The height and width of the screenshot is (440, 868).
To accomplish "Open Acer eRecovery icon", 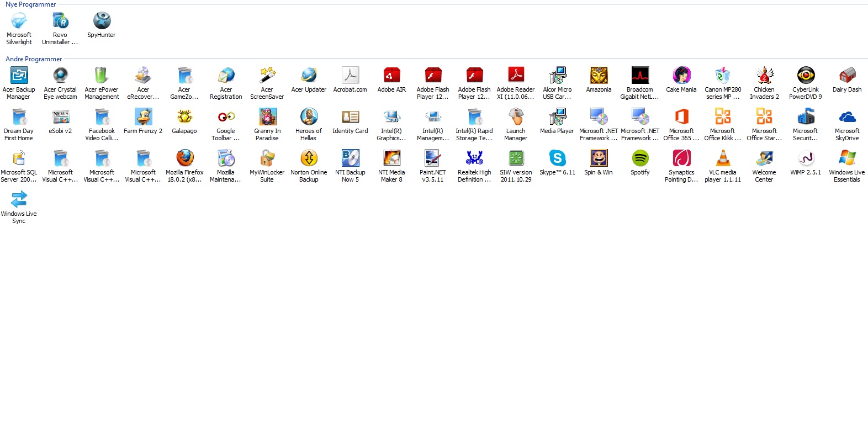I will [x=143, y=75].
